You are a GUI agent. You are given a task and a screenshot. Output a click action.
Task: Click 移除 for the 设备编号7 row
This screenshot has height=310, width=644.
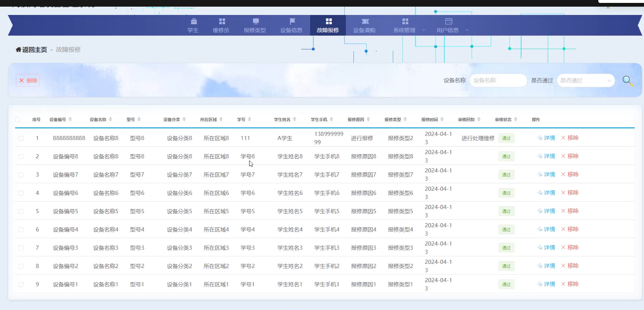pos(570,175)
